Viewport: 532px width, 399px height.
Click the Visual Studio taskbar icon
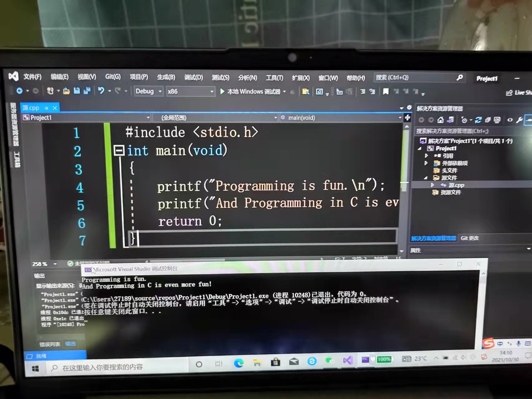(347, 360)
